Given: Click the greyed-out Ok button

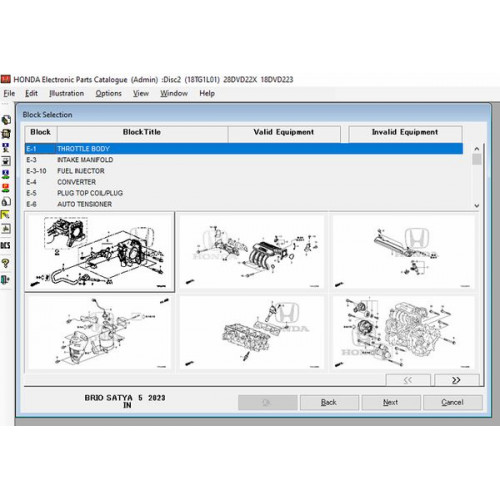Looking at the screenshot, I should pyautogui.click(x=268, y=402).
